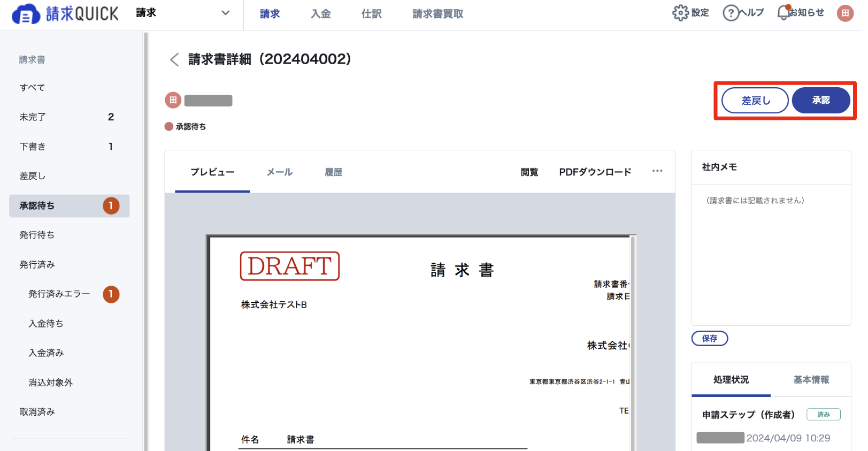
Task: Click into the 社内メモ text area
Action: coord(771,255)
